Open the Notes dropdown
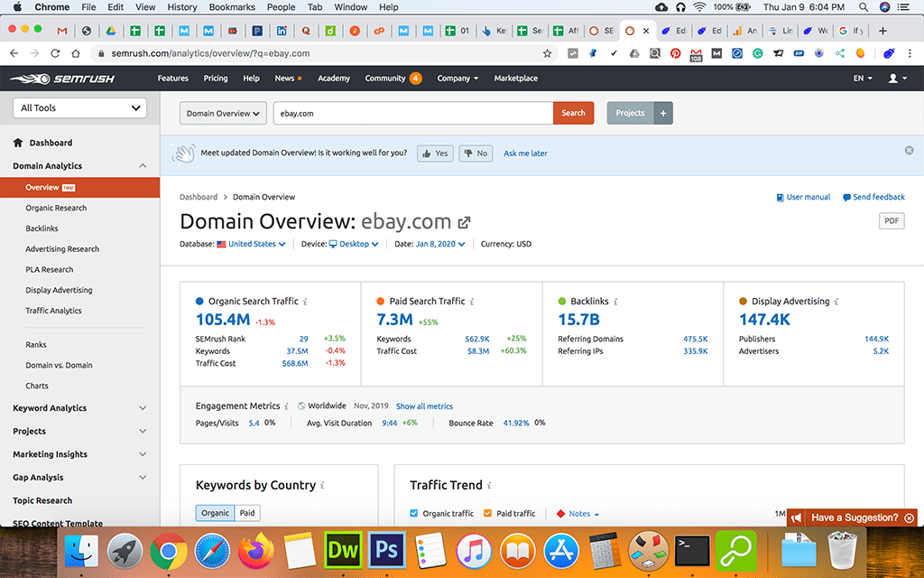 point(577,514)
